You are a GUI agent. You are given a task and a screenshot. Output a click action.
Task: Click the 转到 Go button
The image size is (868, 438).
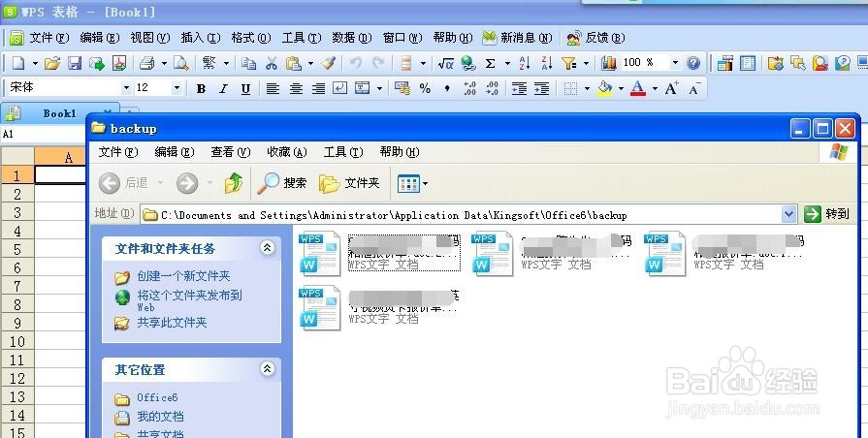click(x=827, y=214)
